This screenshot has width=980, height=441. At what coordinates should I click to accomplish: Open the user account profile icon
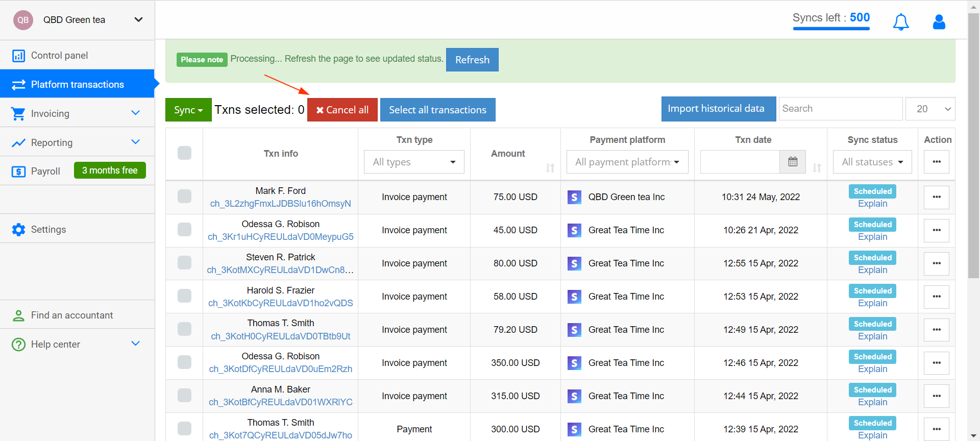tap(939, 22)
